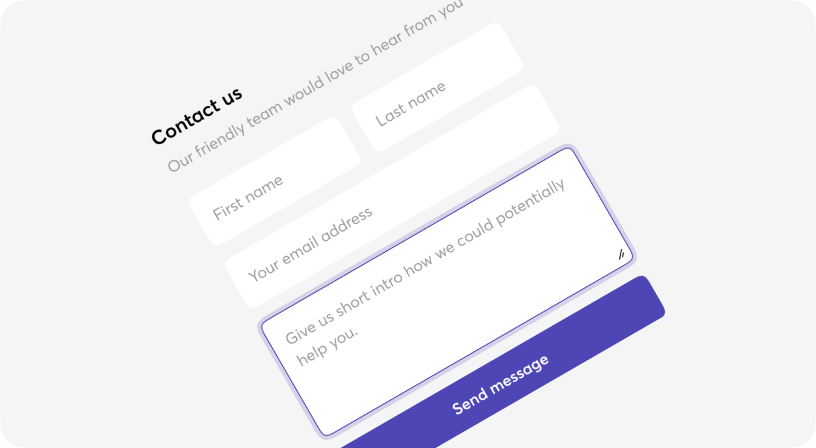Screen dimensions: 816x448
Task: Click the 'First name' placeholder text
Action: (248, 198)
